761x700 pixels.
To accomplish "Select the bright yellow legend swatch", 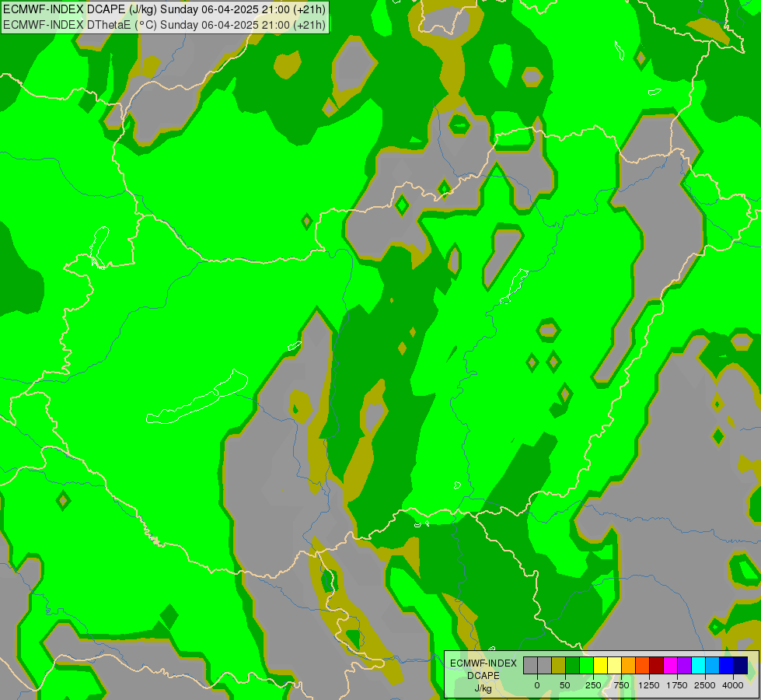I will [x=600, y=665].
